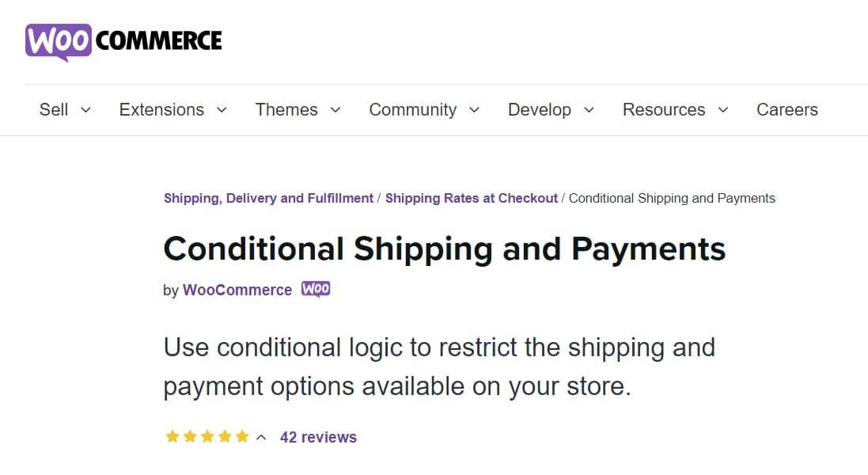Image resolution: width=868 pixels, height=475 pixels.
Task: Click the Sell dropdown chevron
Action: [85, 111]
